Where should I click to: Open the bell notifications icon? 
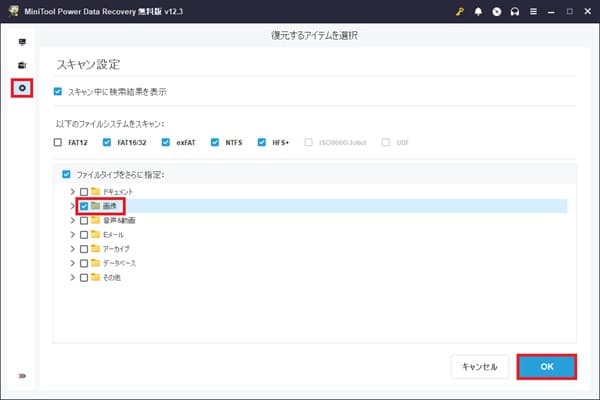pos(478,11)
